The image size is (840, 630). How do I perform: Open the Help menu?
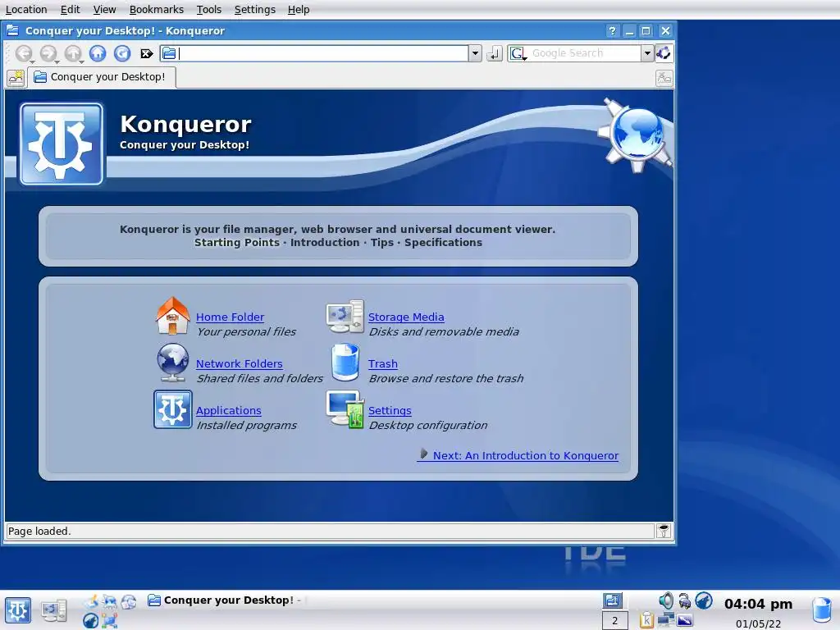click(x=299, y=10)
